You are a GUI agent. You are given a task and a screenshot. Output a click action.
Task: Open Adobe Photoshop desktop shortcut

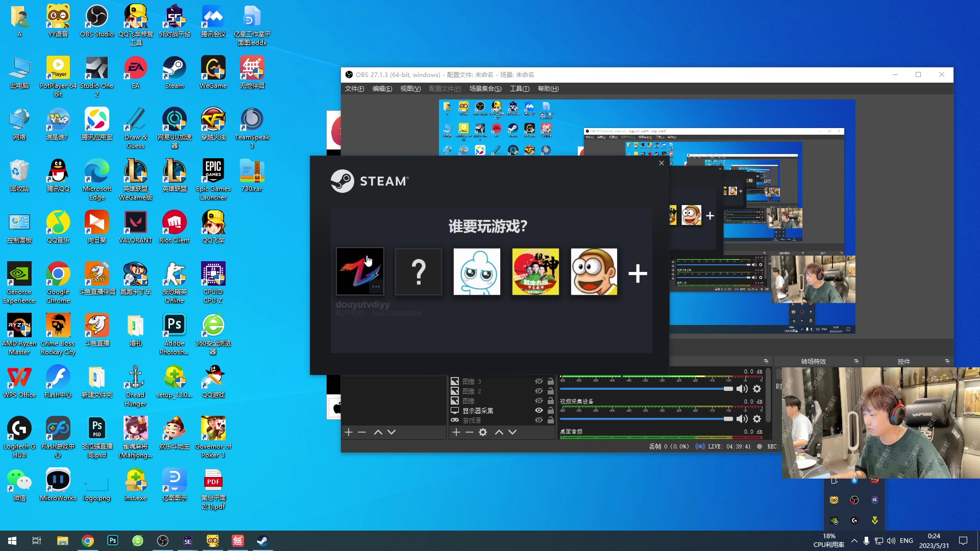click(x=175, y=334)
